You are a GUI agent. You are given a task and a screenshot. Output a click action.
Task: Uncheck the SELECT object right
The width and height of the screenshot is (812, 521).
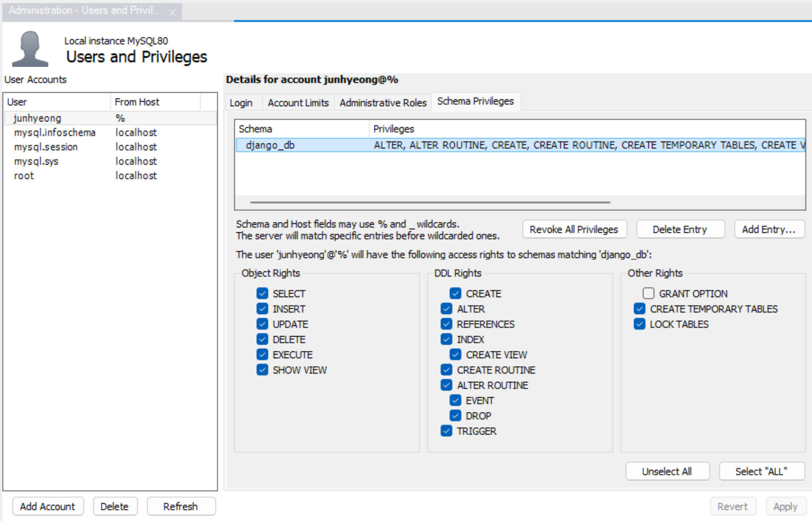262,293
